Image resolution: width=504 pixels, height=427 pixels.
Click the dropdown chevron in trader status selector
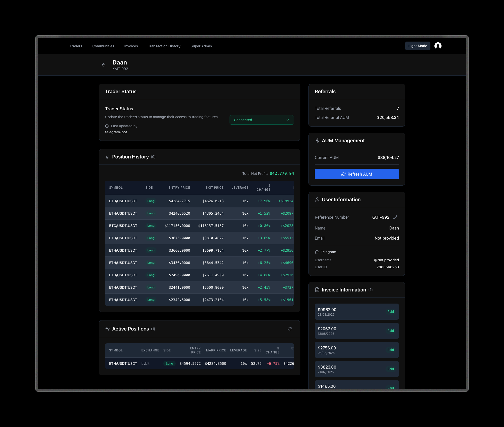(288, 120)
